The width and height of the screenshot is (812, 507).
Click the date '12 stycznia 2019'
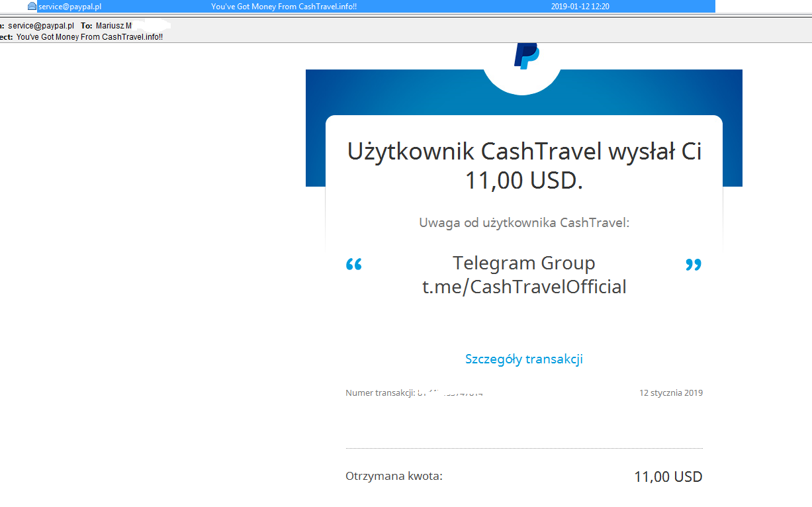pyautogui.click(x=671, y=393)
